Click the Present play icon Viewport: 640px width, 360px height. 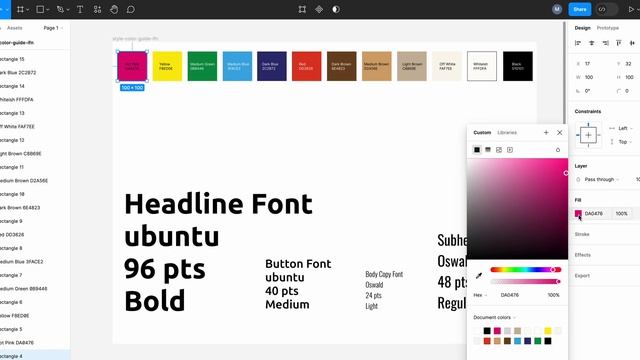tap(631, 9)
